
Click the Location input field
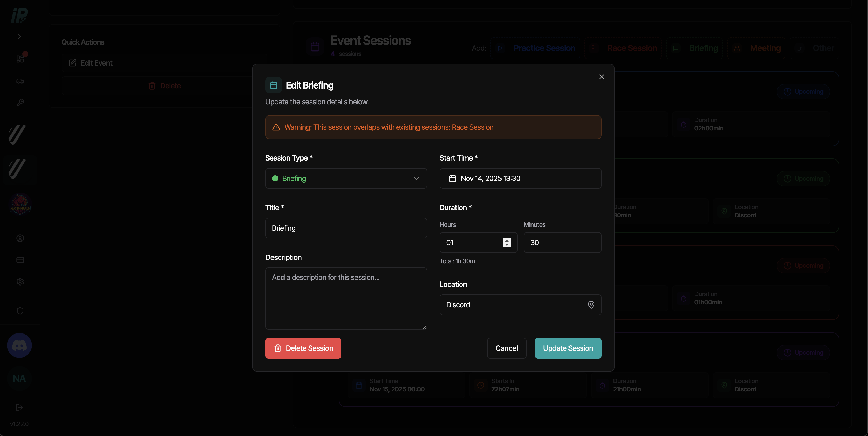coord(520,304)
